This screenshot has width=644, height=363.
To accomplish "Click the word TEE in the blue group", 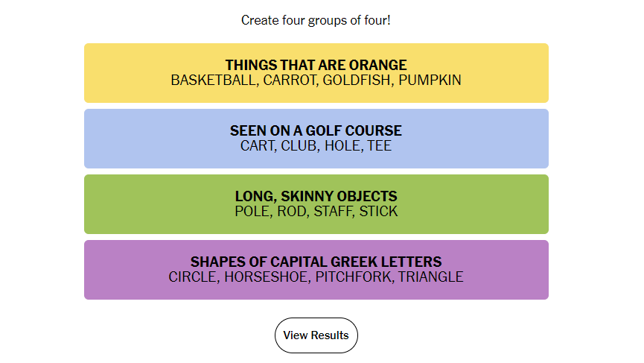I will click(380, 146).
